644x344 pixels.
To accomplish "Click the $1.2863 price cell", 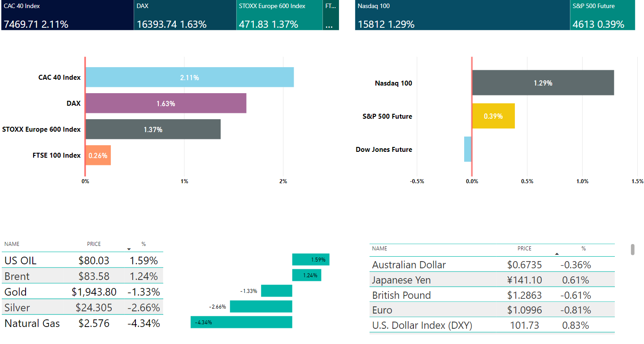I will (524, 295).
